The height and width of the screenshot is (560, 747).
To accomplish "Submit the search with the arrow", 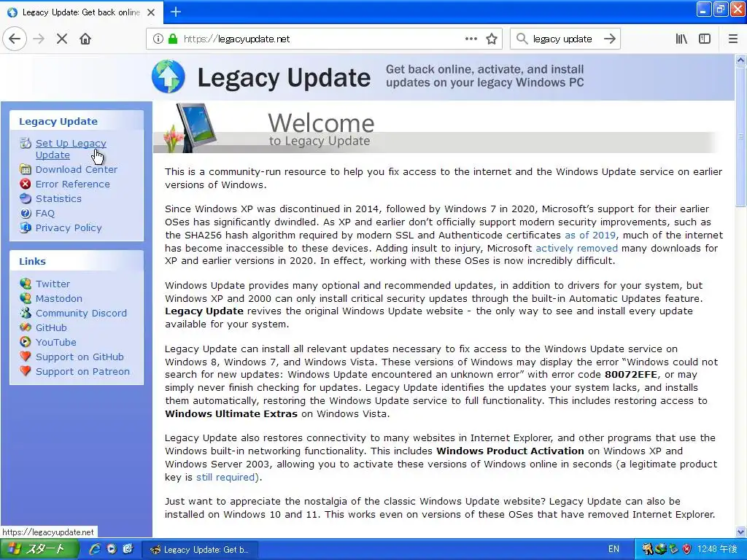I will tap(609, 39).
